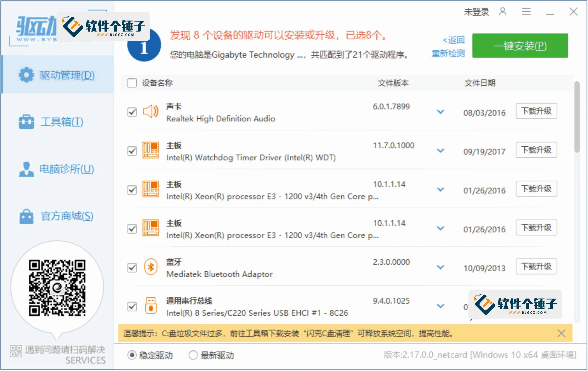Viewport: 588px width, 371px height.
Task: Click the shopping bag icon for 官方商城
Action: point(26,216)
